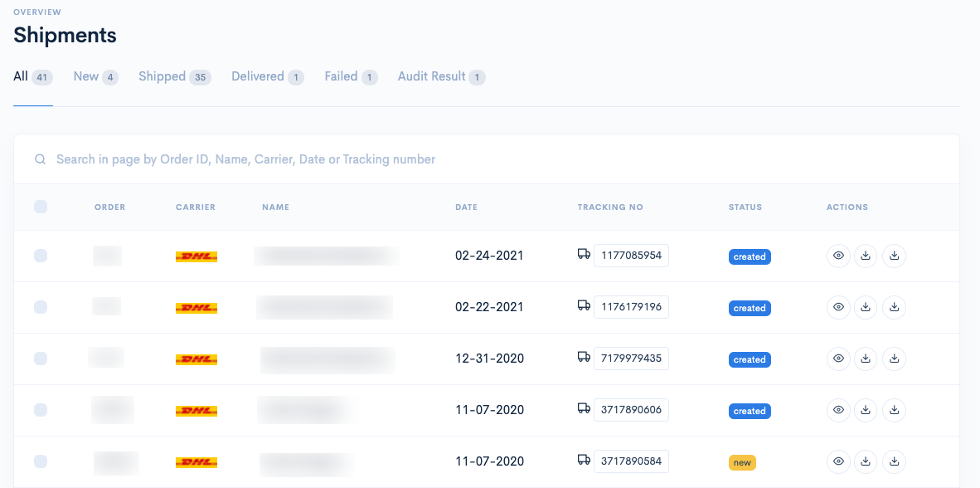Click second download icon in row 3717890606

click(x=895, y=410)
